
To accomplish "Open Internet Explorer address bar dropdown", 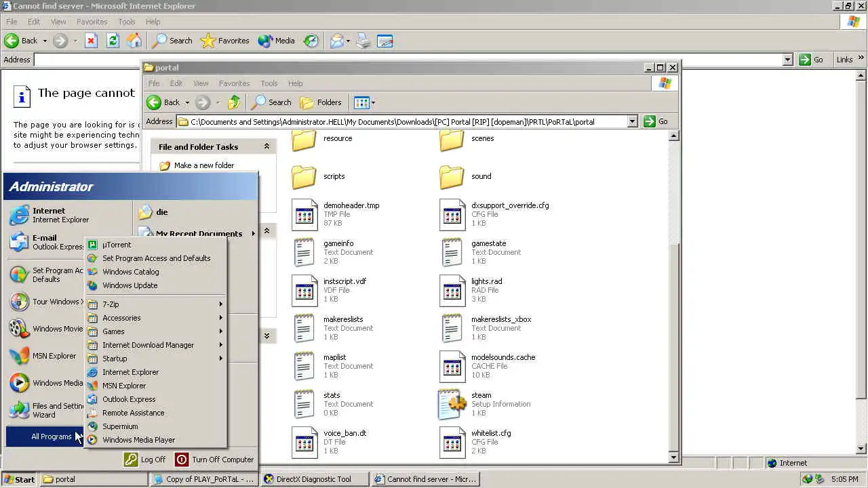I will (787, 60).
